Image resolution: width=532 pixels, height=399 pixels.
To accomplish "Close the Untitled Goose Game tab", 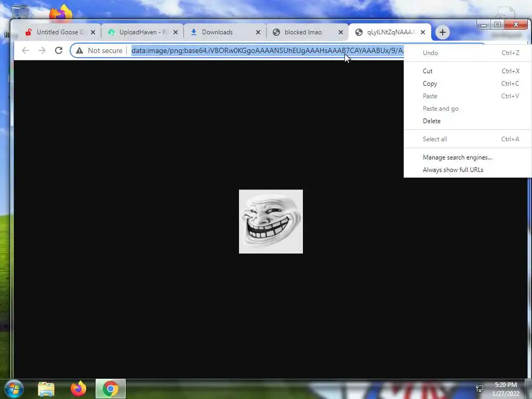I will (x=93, y=32).
